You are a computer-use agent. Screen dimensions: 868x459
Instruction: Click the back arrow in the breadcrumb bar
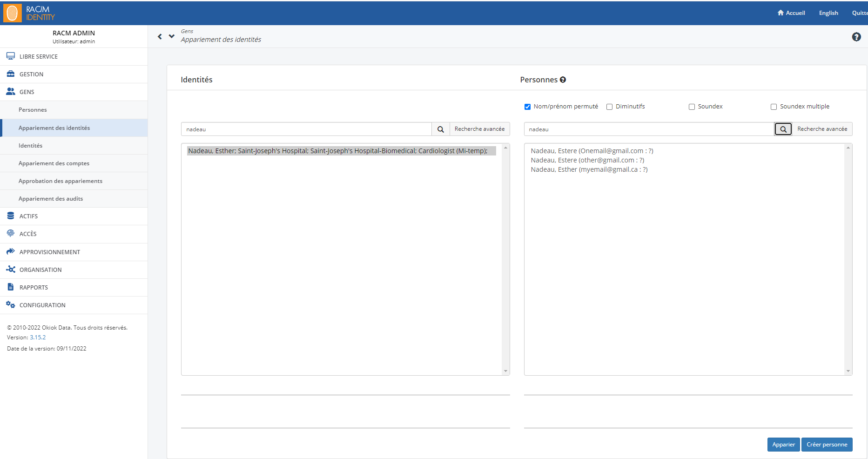160,36
